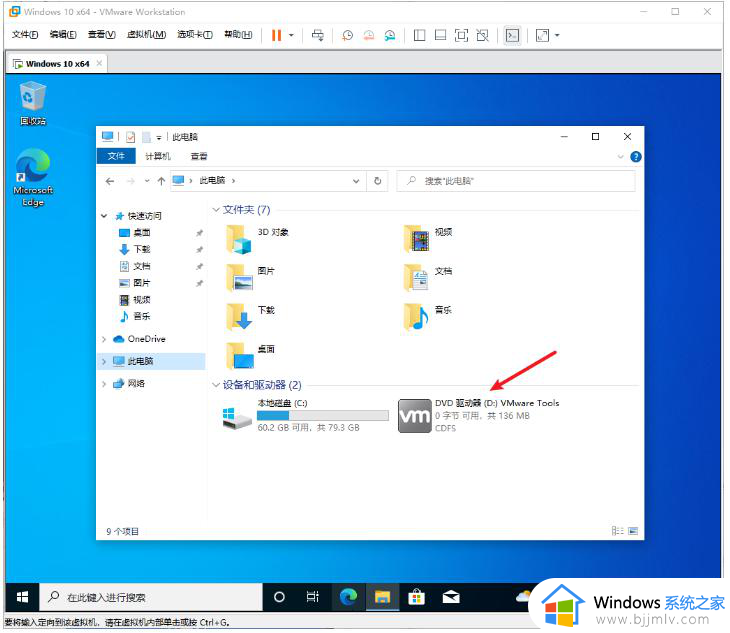Open the Explorer 文件 ribbon tab
This screenshot has width=730, height=633.
click(x=116, y=156)
